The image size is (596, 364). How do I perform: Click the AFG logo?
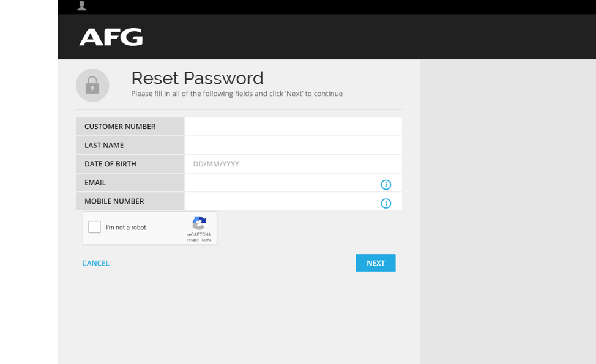[111, 37]
